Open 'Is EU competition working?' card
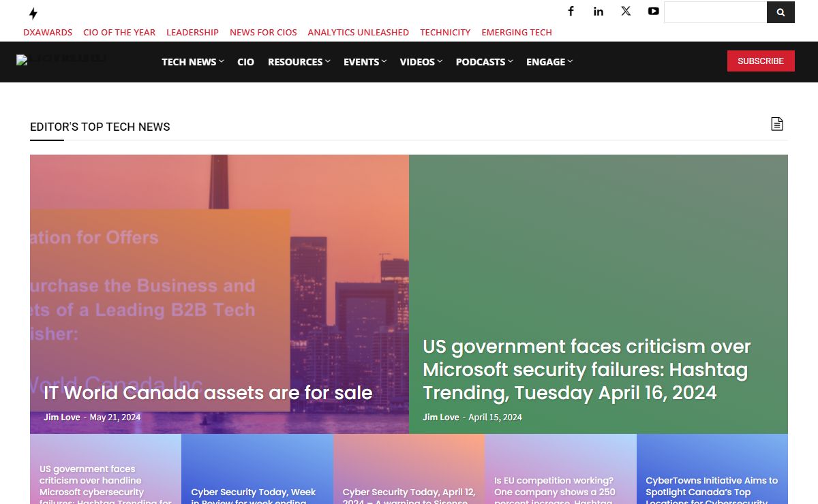This screenshot has width=818, height=504. [560, 469]
